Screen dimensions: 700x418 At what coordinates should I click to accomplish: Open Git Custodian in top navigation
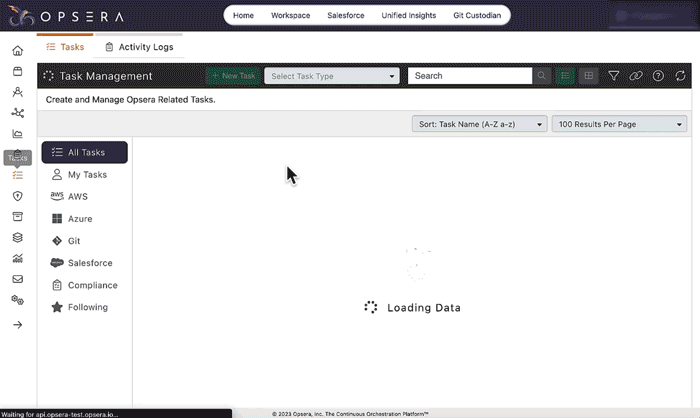[x=477, y=15]
